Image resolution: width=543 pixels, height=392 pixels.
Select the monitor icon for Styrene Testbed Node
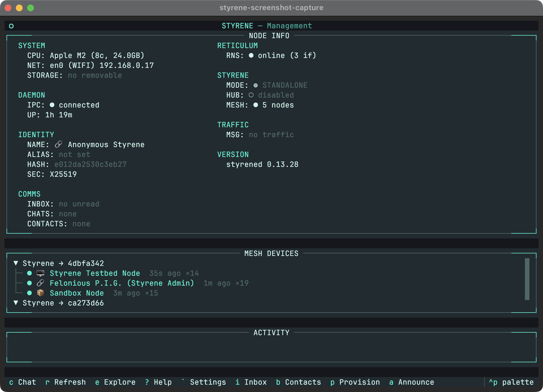(x=40, y=273)
